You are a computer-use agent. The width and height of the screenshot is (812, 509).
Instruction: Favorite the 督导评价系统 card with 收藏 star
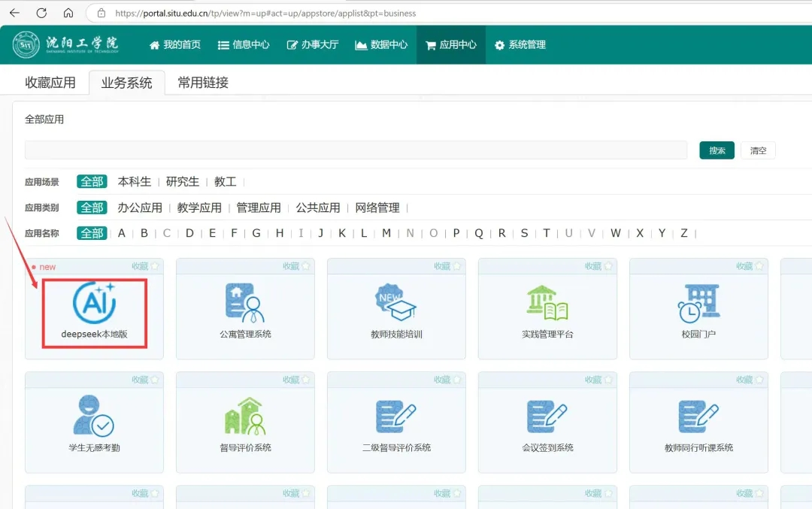click(x=296, y=380)
